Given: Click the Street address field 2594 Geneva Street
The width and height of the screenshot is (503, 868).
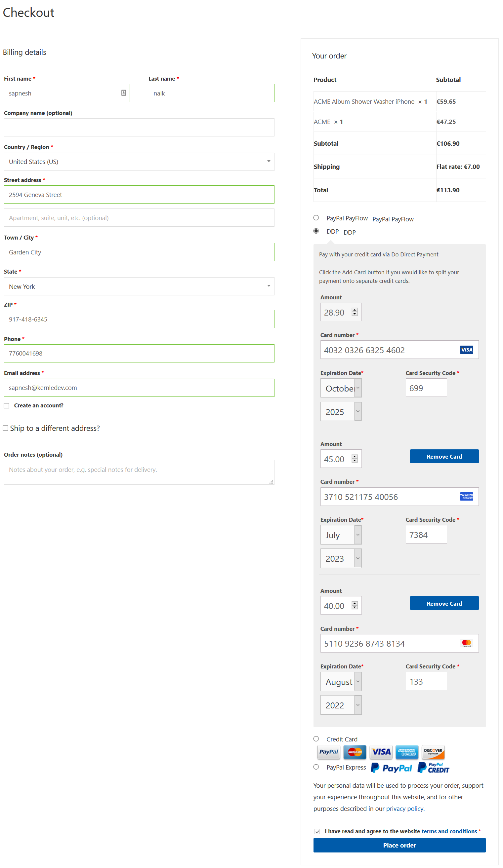Looking at the screenshot, I should click(x=139, y=195).
